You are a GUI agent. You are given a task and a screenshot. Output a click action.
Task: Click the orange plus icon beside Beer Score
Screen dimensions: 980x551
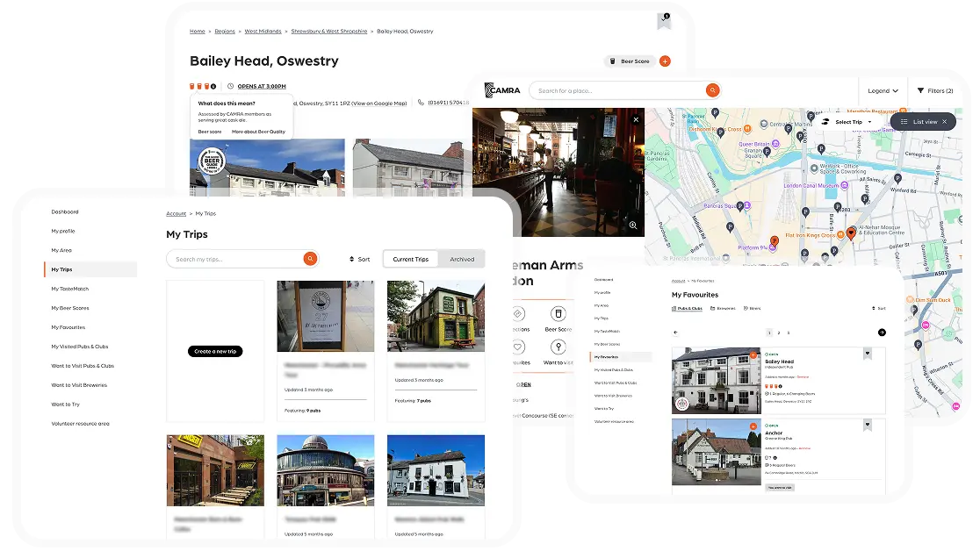pyautogui.click(x=665, y=61)
